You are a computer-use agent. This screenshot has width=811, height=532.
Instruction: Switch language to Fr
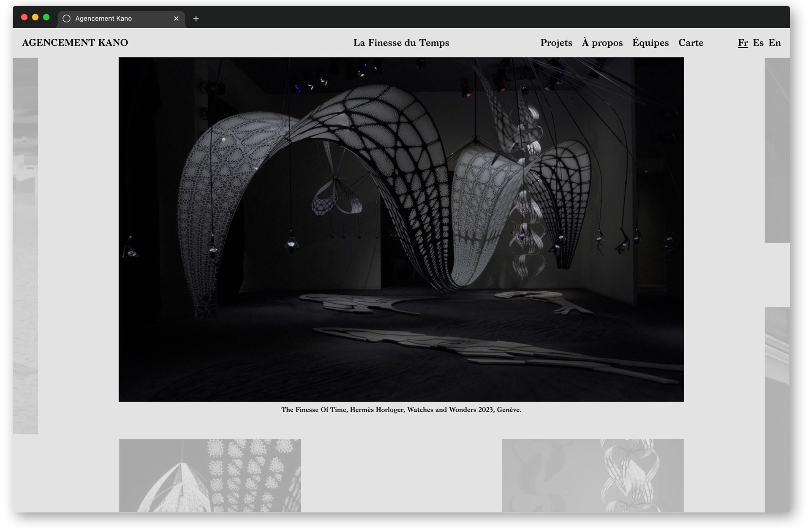pos(743,43)
